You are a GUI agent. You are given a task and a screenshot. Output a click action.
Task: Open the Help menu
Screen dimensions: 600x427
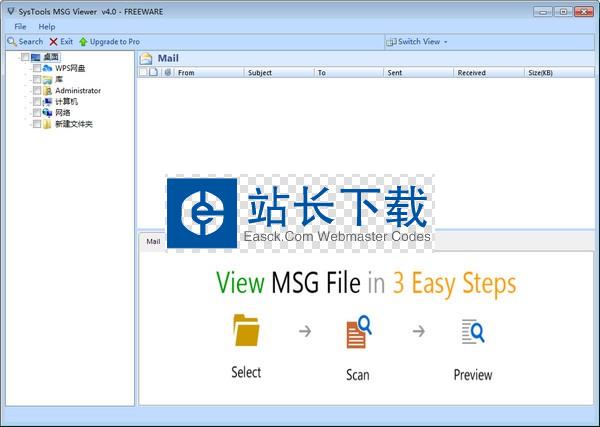point(47,27)
